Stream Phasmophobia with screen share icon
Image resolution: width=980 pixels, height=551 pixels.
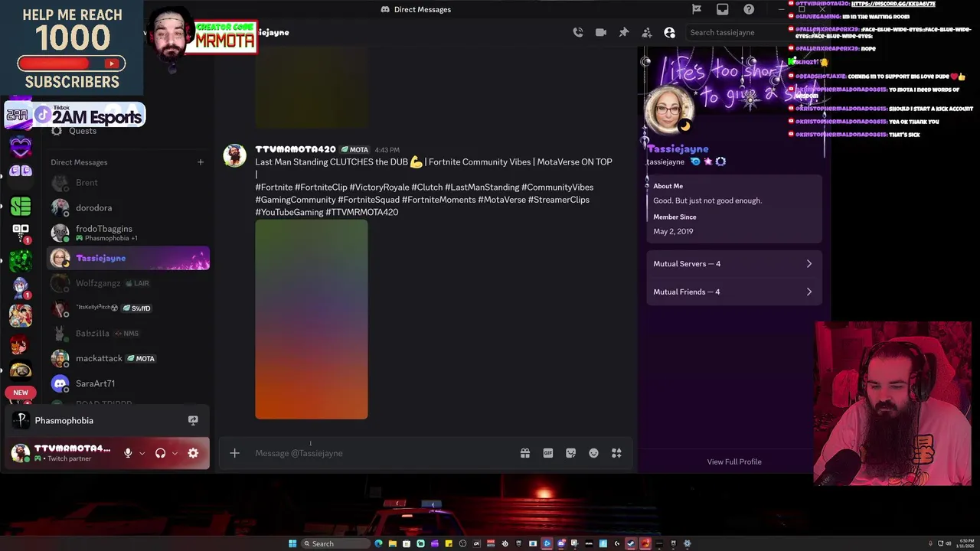pyautogui.click(x=193, y=420)
